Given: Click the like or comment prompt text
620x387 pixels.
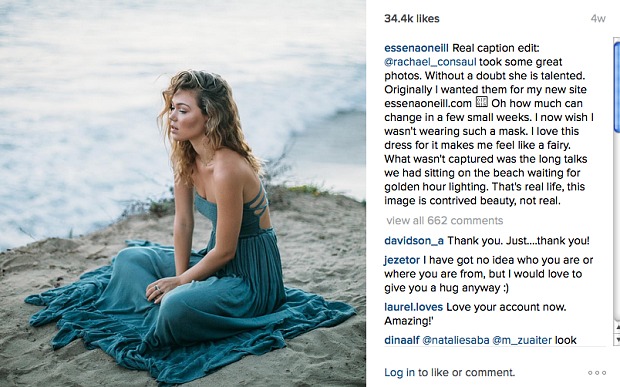Looking at the screenshot, I should tap(466, 372).
